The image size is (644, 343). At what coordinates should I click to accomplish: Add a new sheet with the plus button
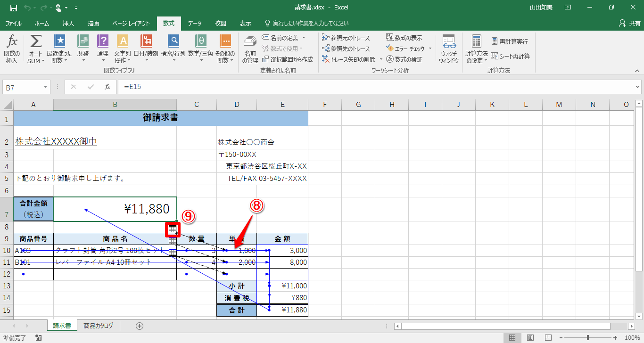coord(140,326)
